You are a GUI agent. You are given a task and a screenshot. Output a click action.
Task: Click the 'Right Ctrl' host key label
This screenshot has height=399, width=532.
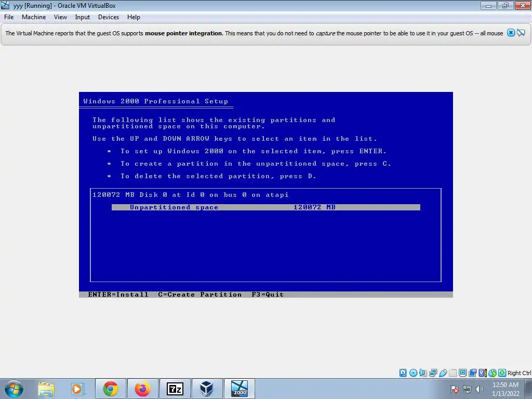tap(519, 373)
